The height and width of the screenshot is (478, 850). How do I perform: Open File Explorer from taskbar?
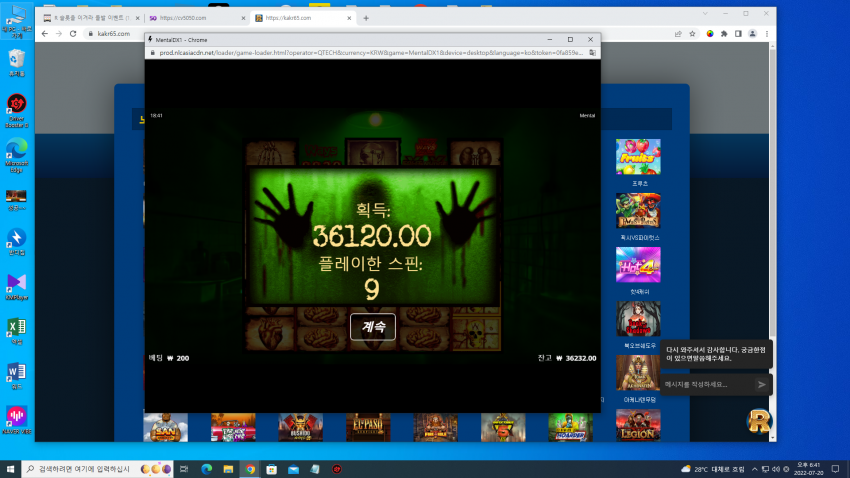[x=228, y=469]
